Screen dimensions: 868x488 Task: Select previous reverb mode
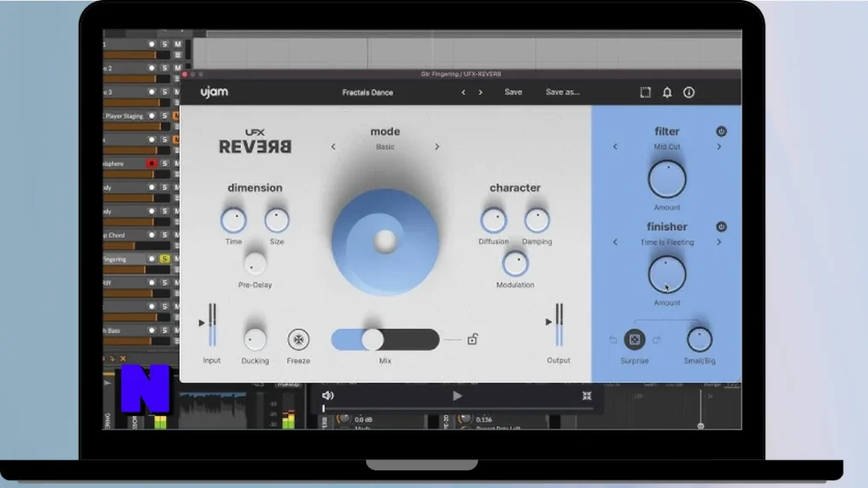333,147
